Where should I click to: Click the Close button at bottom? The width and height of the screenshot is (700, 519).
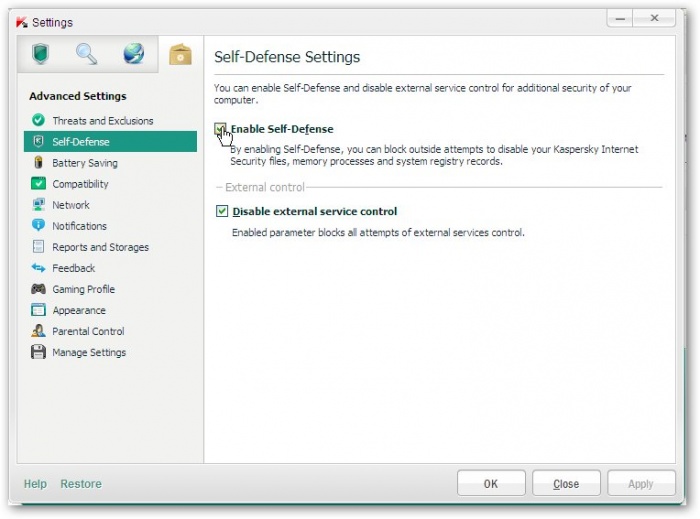pyautogui.click(x=566, y=483)
